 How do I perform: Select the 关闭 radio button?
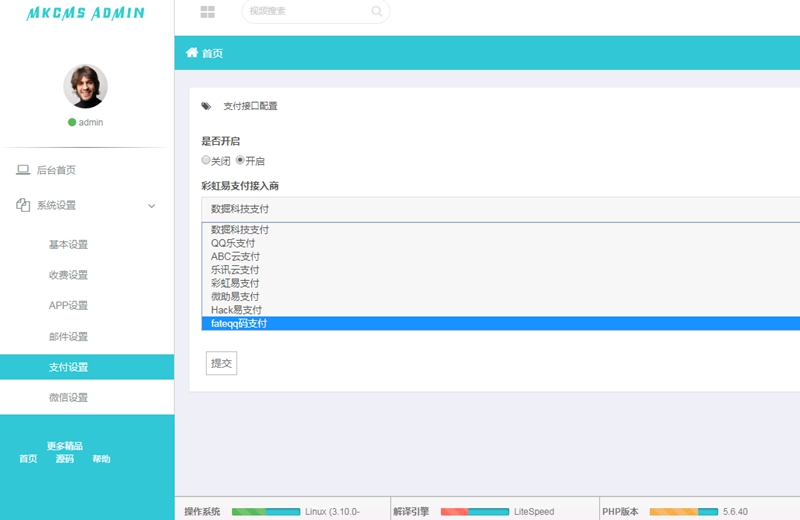click(x=206, y=160)
